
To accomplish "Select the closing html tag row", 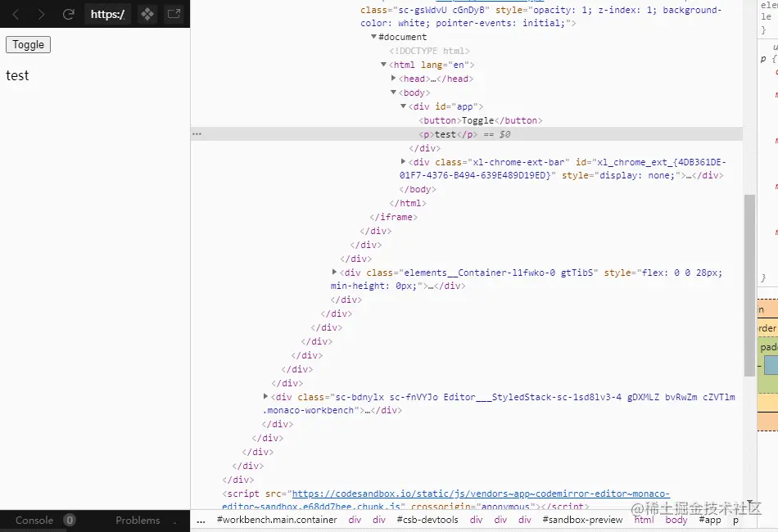I will click(x=408, y=203).
